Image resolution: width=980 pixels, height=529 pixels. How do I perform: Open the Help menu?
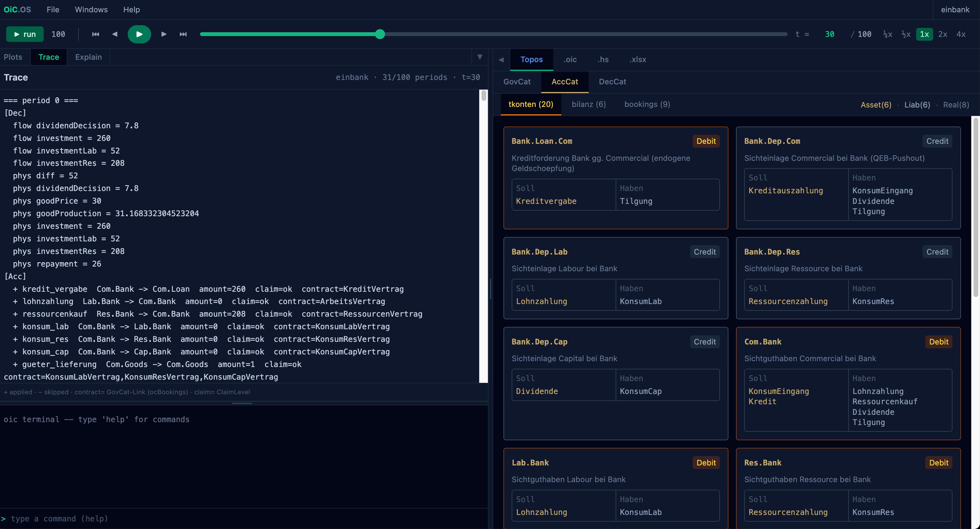(x=132, y=9)
